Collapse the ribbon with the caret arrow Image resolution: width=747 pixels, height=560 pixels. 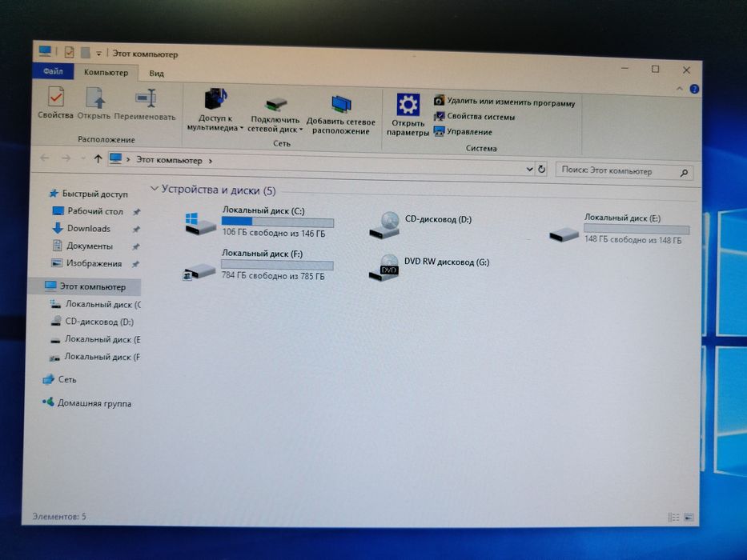680,89
